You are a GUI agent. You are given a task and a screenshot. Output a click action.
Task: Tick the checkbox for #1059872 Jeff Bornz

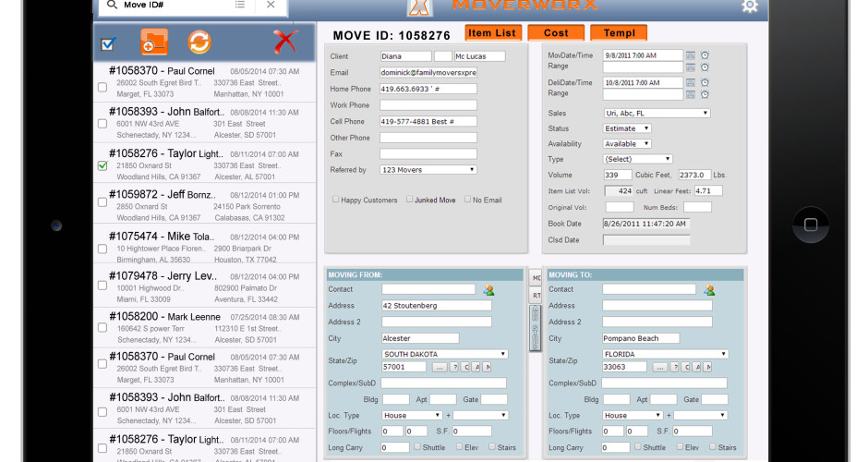[102, 202]
